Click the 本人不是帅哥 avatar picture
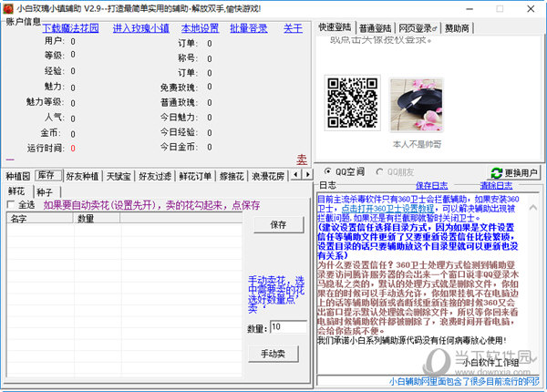The image size is (547, 392). 417,105
